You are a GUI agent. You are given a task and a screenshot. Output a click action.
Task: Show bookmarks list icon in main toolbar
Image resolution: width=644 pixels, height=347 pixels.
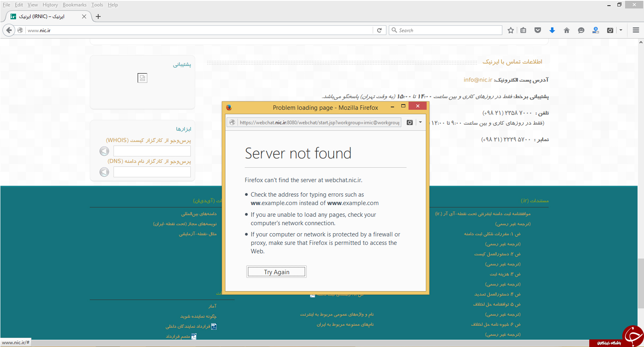point(523,30)
